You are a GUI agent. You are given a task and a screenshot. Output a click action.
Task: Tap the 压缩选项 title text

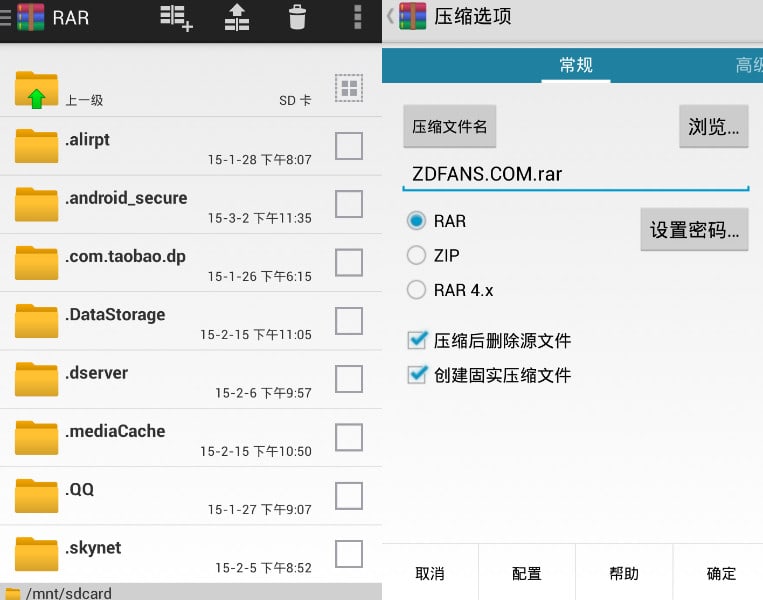click(x=473, y=17)
